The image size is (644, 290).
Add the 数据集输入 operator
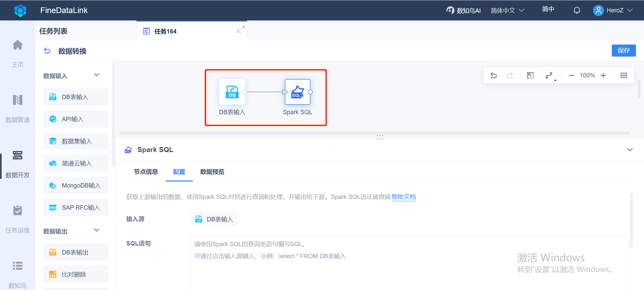pyautogui.click(x=76, y=141)
